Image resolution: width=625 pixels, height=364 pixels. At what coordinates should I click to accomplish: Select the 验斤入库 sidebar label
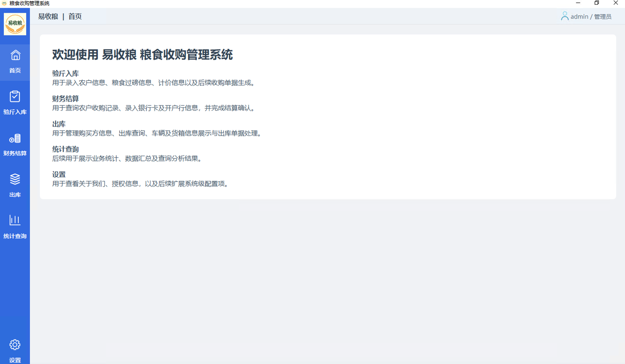pos(15,112)
